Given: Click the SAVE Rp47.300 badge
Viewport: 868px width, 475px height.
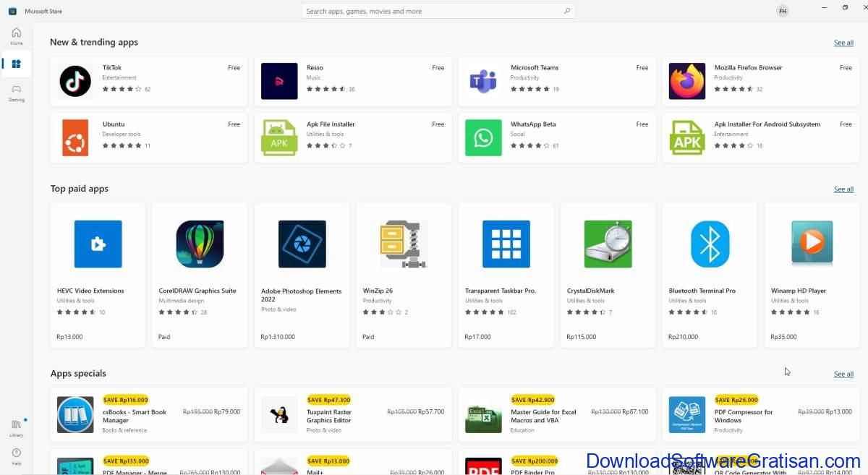Looking at the screenshot, I should [x=328, y=400].
